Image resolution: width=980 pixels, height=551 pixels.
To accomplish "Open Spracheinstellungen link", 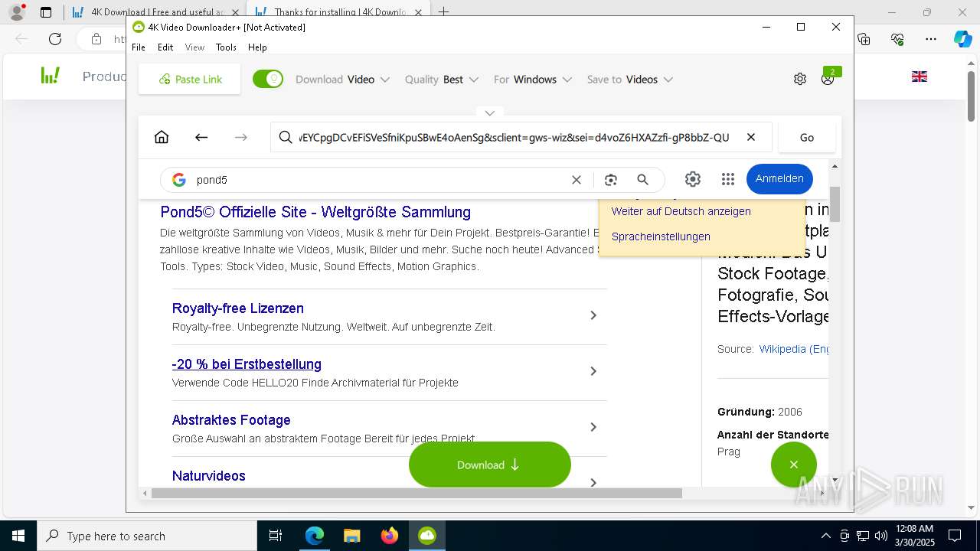I will pyautogui.click(x=661, y=236).
